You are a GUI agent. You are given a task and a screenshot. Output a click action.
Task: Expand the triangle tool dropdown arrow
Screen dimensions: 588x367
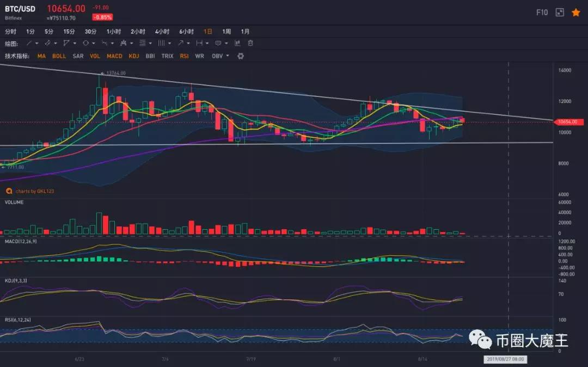[x=75, y=44]
